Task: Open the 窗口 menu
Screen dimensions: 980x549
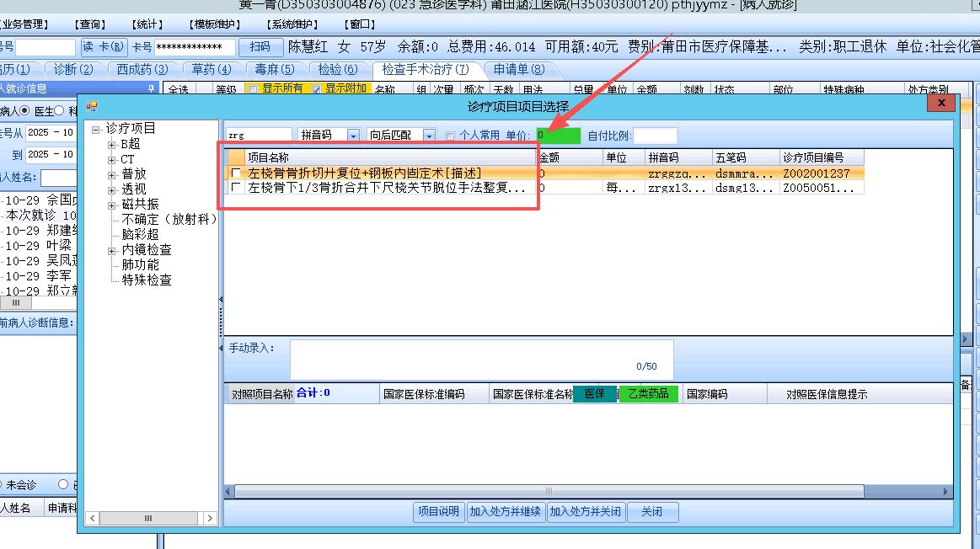Action: [360, 24]
